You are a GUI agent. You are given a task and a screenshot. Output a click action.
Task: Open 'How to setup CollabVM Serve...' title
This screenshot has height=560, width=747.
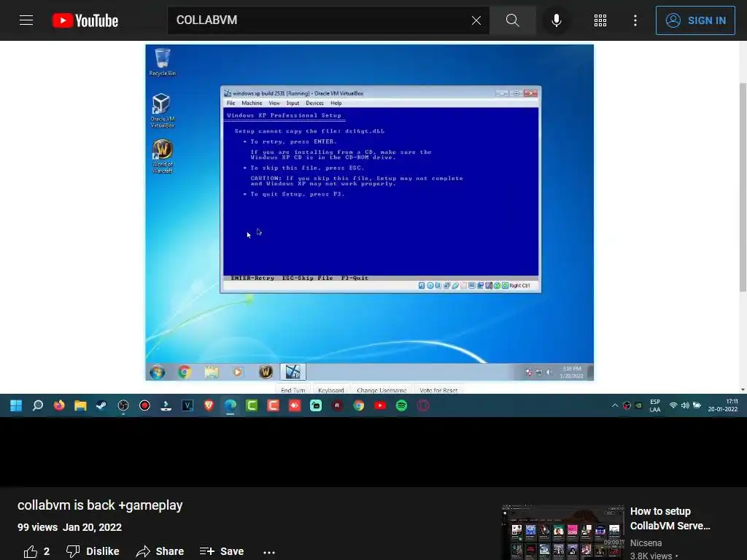670,518
